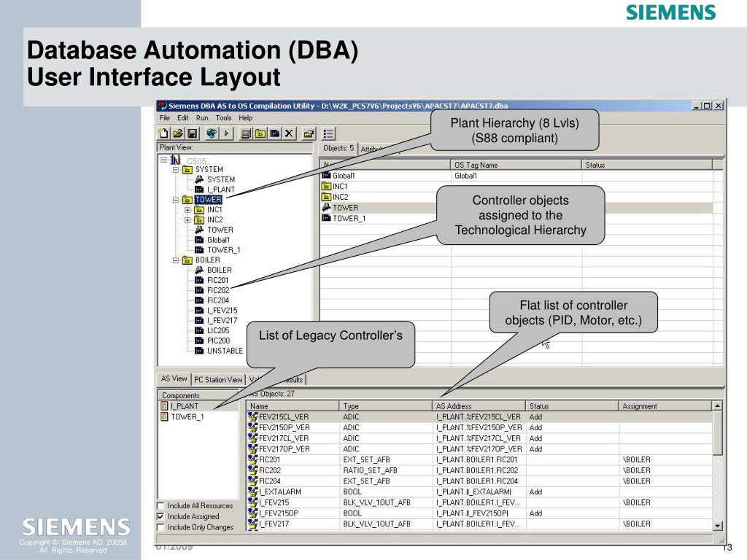Click the C505 root node icon
Image resolution: width=747 pixels, height=560 pixels.
point(176,160)
